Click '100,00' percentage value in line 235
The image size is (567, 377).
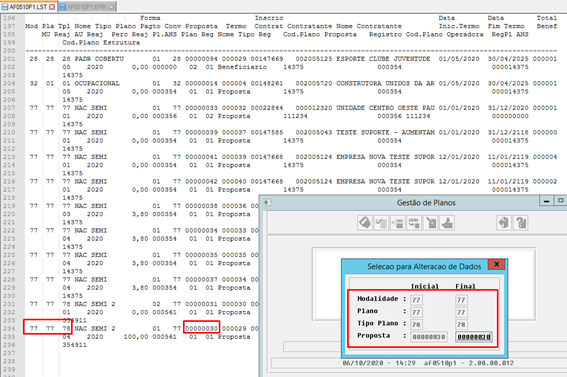136,337
